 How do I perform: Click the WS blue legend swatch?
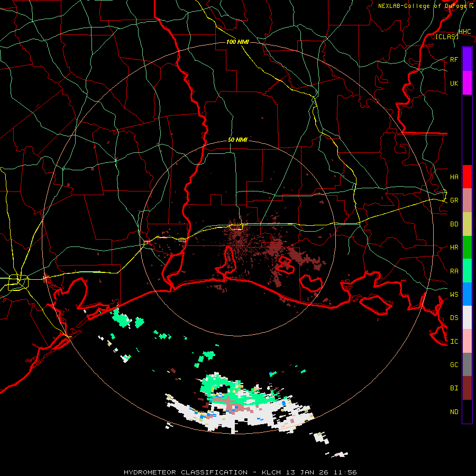tap(467, 294)
